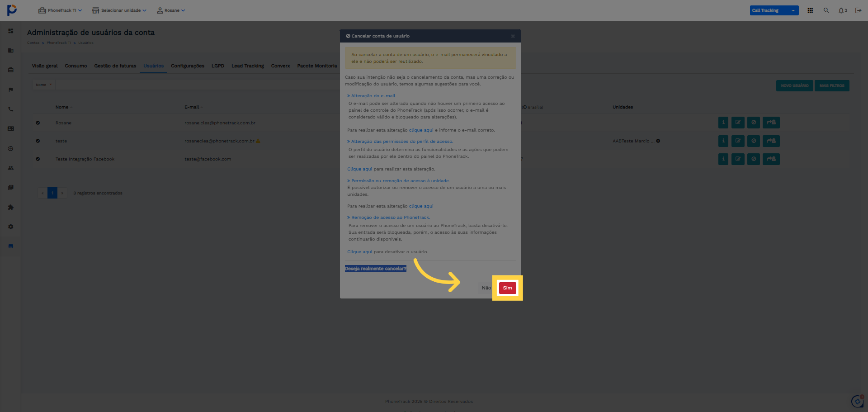Sort the table by the E-mail column
The width and height of the screenshot is (868, 412).
tap(193, 107)
